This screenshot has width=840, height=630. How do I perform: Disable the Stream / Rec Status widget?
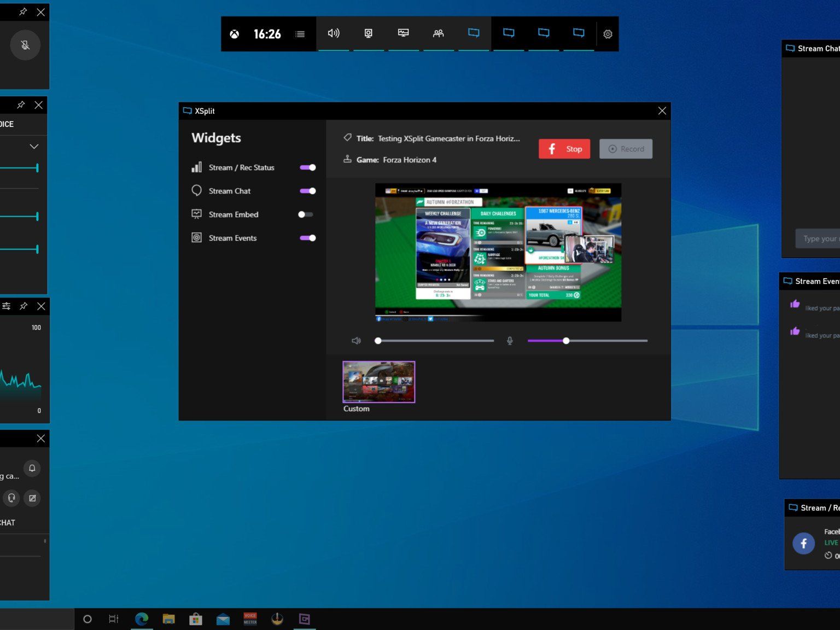coord(308,167)
